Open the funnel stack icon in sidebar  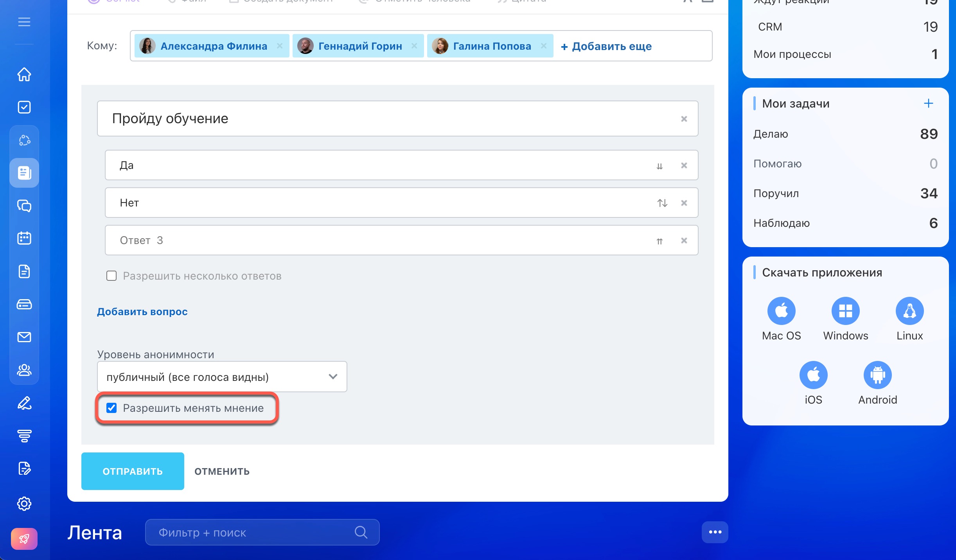click(24, 436)
